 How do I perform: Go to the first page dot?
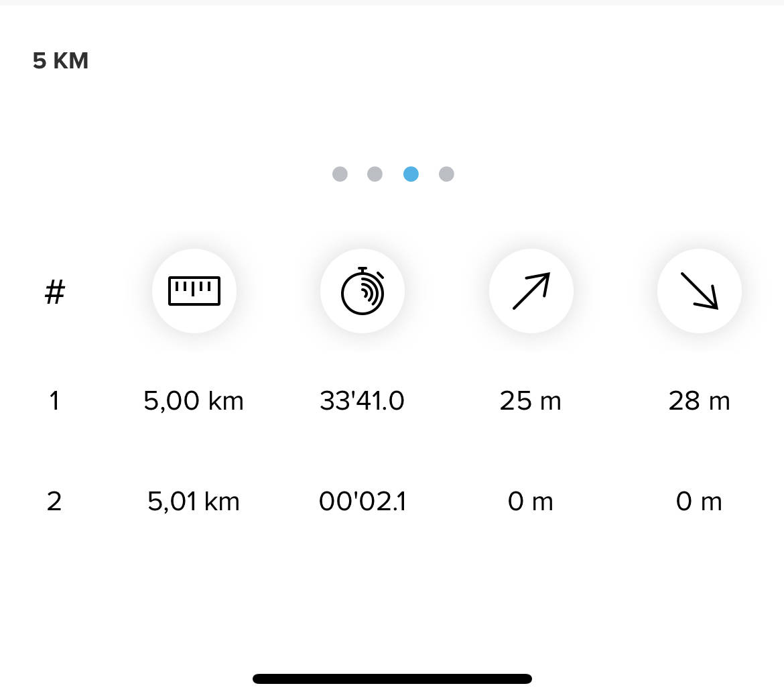pyautogui.click(x=340, y=174)
